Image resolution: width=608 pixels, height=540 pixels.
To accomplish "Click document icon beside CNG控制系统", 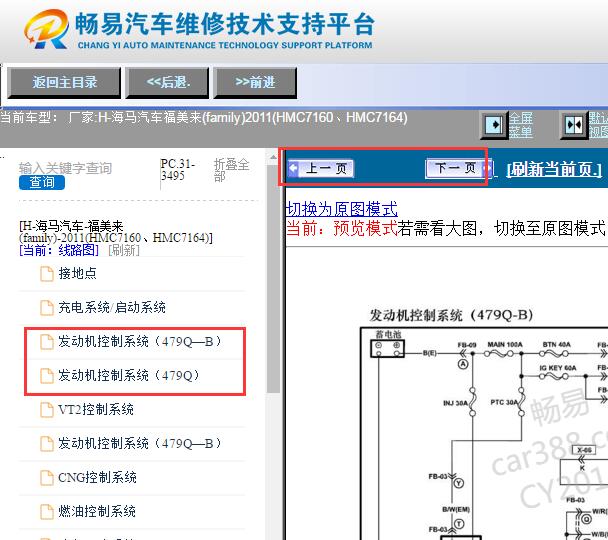I will [x=47, y=478].
